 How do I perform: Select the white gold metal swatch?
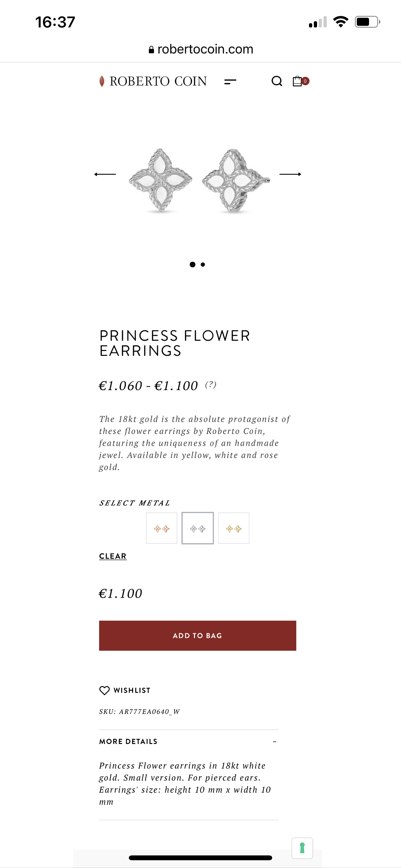point(198,528)
